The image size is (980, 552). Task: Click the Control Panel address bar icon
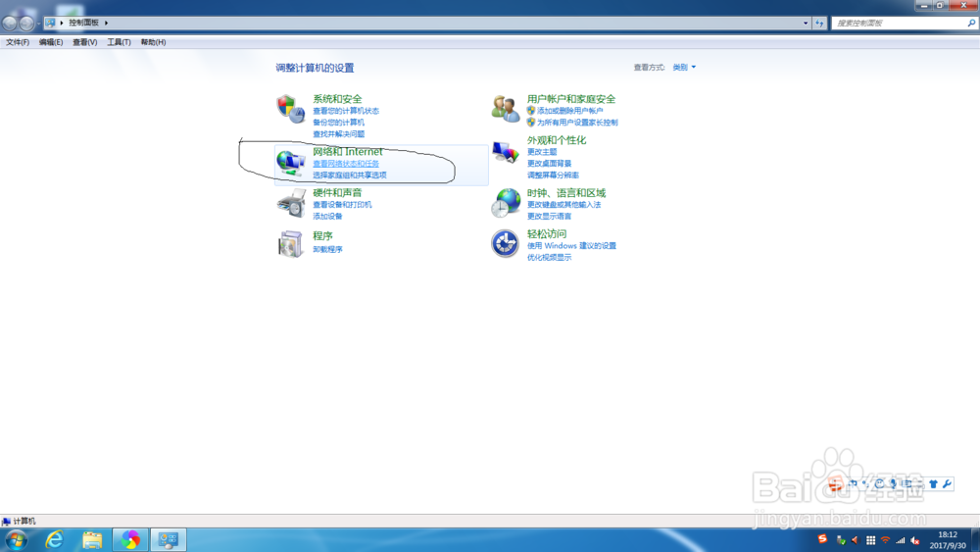[x=50, y=23]
